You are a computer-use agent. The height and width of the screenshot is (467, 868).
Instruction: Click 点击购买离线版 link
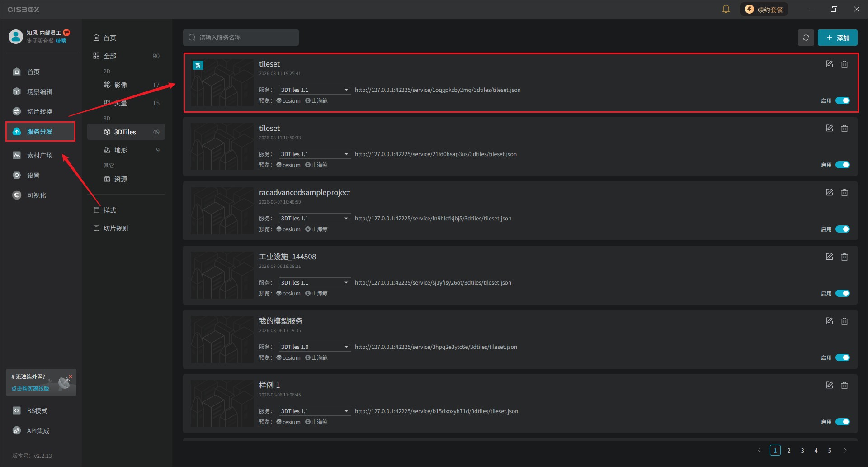click(x=30, y=388)
